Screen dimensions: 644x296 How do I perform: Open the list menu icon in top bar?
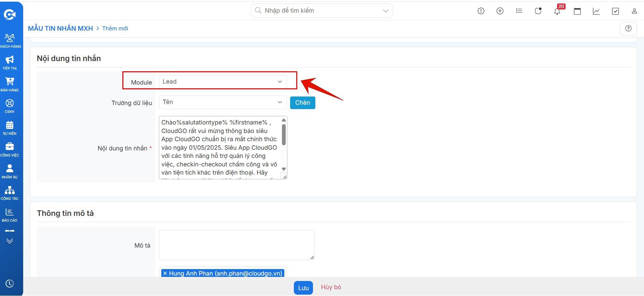[x=519, y=11]
